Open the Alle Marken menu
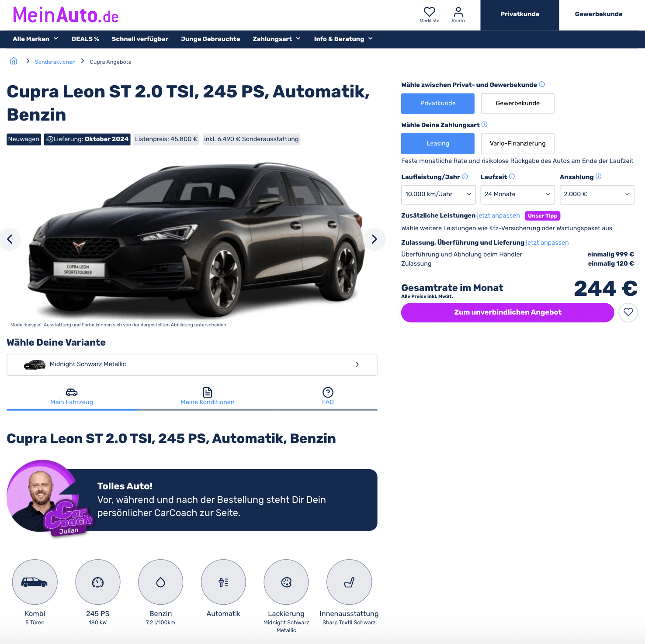 (35, 39)
